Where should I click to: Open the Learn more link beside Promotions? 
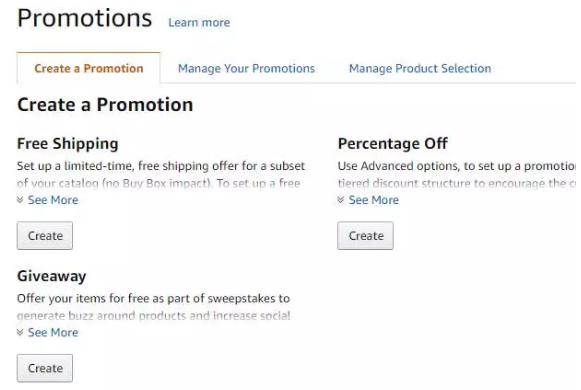click(199, 23)
